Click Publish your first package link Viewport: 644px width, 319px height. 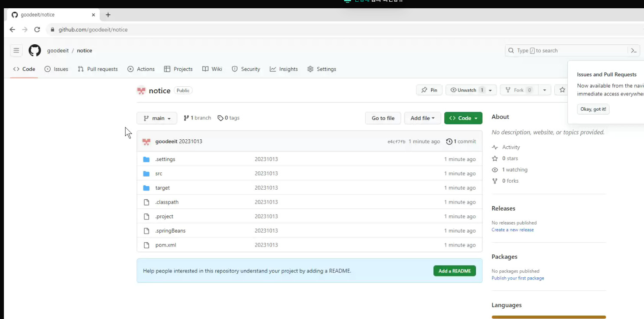pyautogui.click(x=518, y=278)
